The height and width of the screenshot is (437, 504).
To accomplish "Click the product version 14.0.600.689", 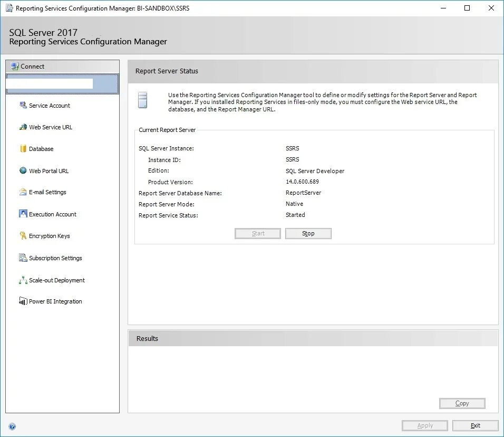I will (302, 182).
